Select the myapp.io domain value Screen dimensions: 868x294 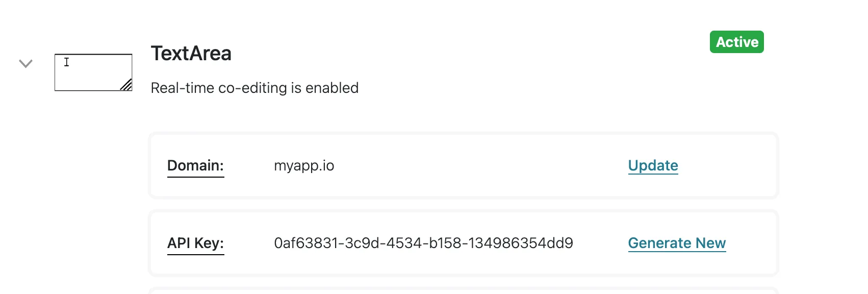click(304, 166)
